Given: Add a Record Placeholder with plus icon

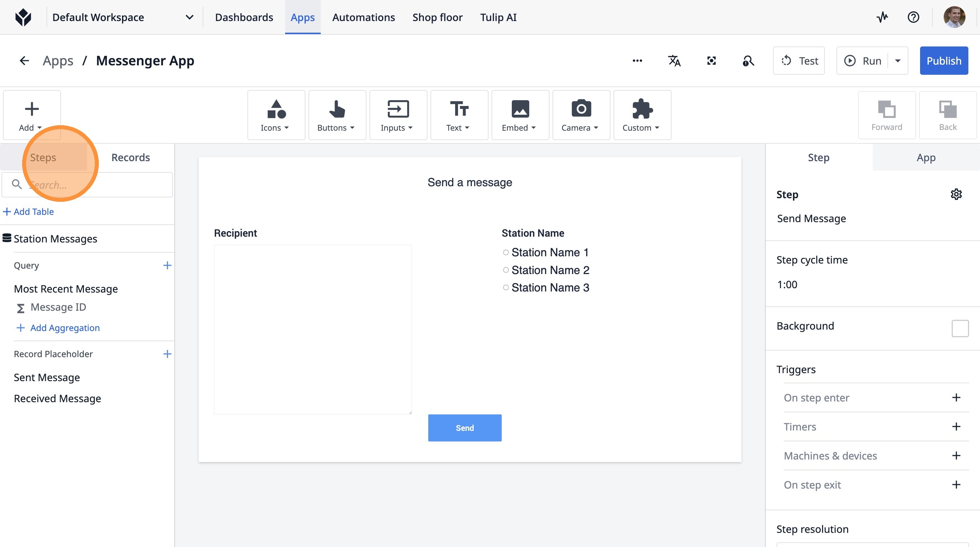Looking at the screenshot, I should (167, 354).
